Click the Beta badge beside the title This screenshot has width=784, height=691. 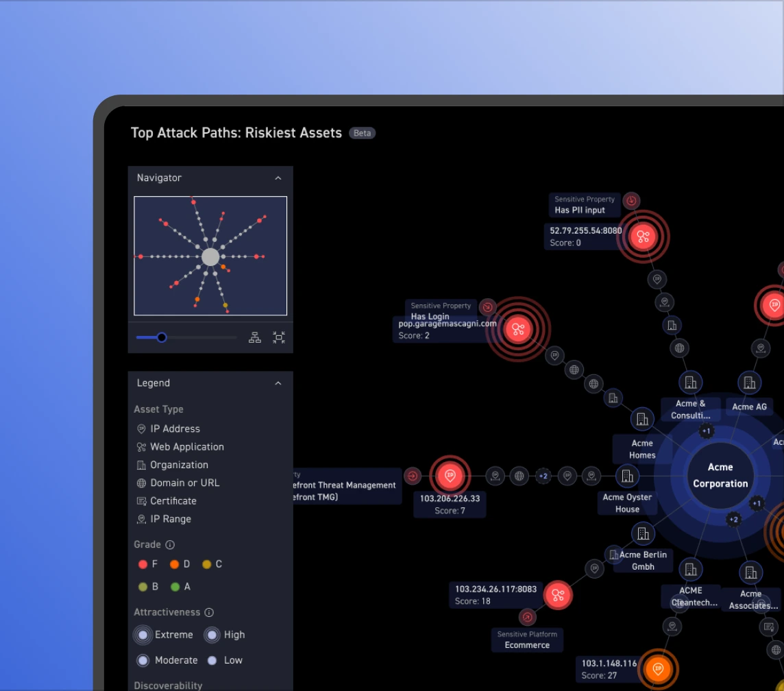pos(362,133)
